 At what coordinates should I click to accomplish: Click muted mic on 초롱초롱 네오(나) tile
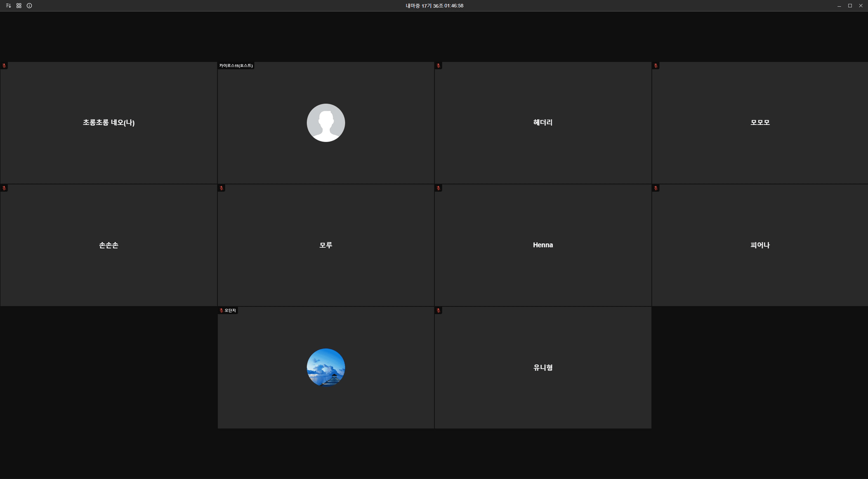[4, 66]
